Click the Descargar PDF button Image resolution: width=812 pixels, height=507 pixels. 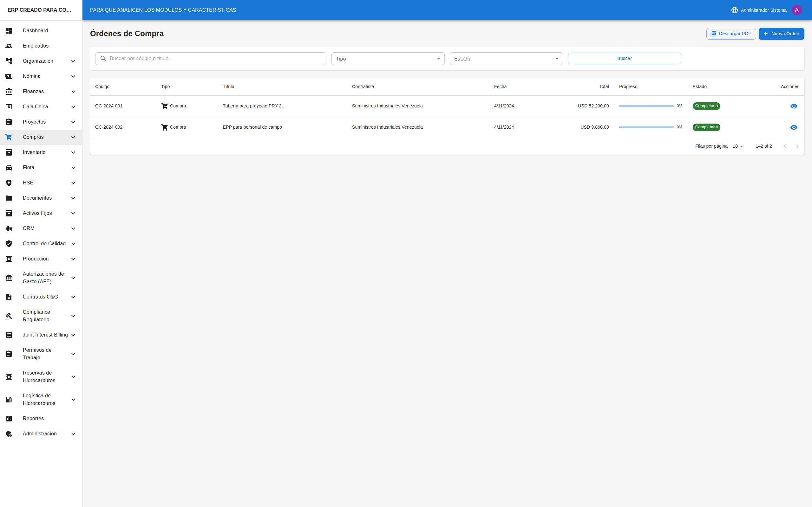coord(731,34)
